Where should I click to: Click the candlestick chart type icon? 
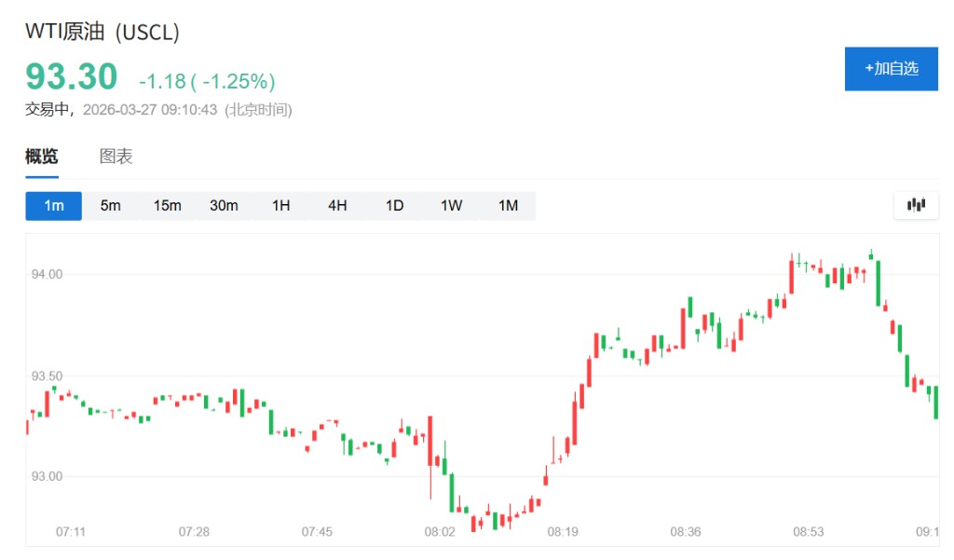916,205
